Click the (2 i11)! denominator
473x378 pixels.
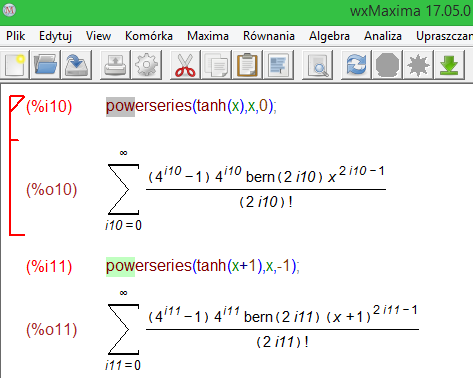click(x=282, y=342)
